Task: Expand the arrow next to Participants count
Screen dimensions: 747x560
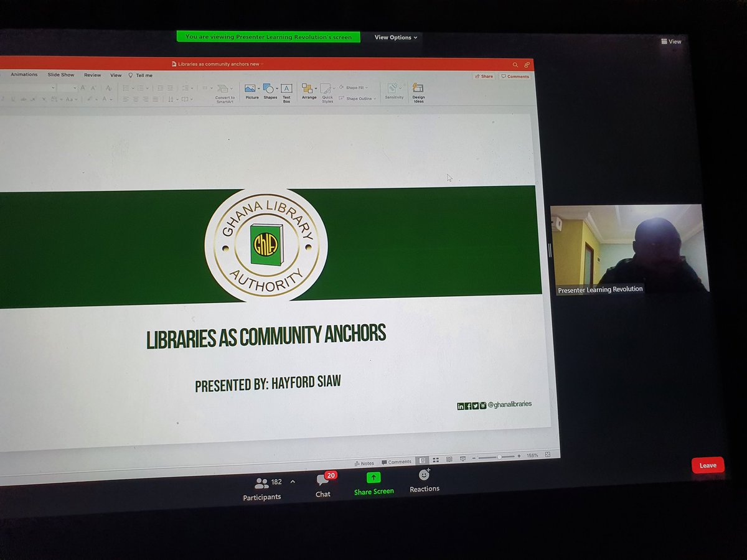Action: pyautogui.click(x=293, y=482)
